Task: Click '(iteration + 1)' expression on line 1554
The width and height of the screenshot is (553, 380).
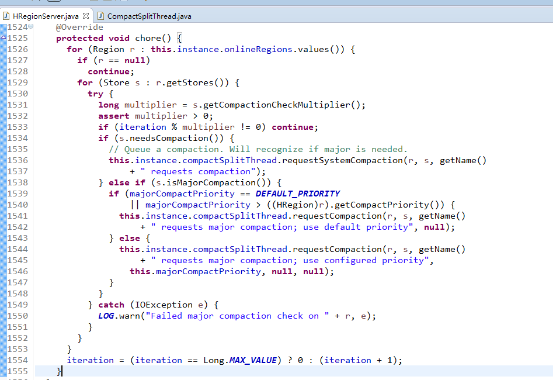Action: point(358,360)
